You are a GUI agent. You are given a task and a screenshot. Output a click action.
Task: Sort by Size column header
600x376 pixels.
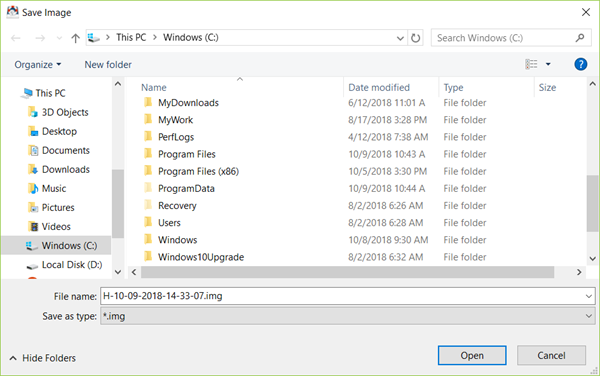[x=547, y=88]
